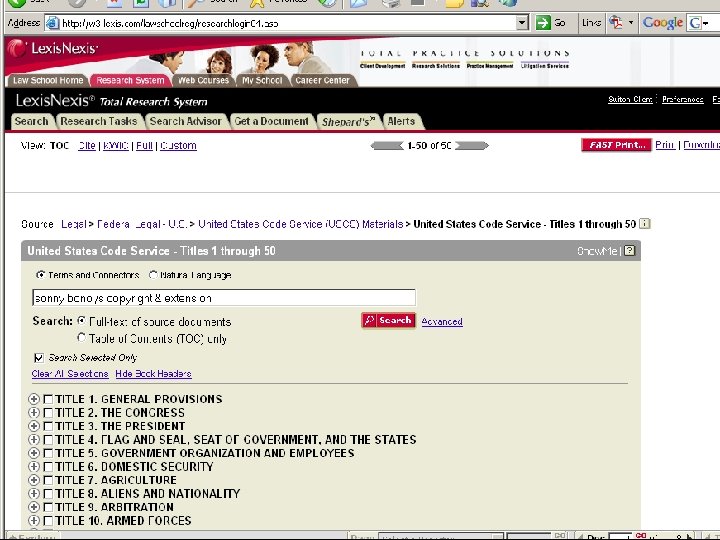Check the Title 5 Government Organization box

coord(48,453)
